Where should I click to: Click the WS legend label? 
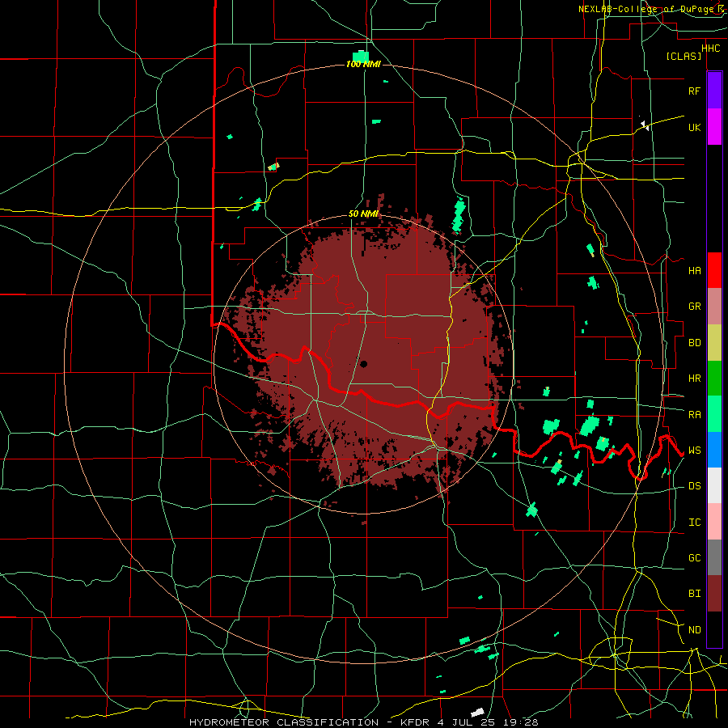click(x=694, y=451)
